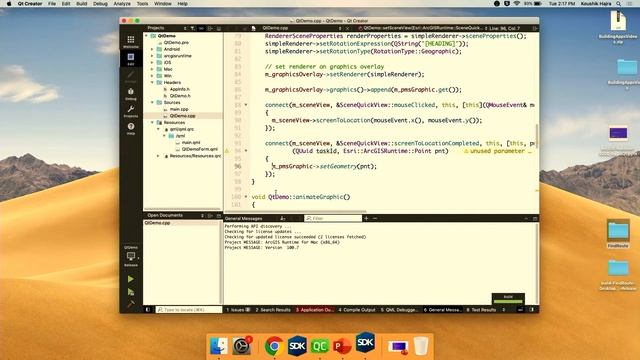Open Qt Creator icon in the Dock

319,346
